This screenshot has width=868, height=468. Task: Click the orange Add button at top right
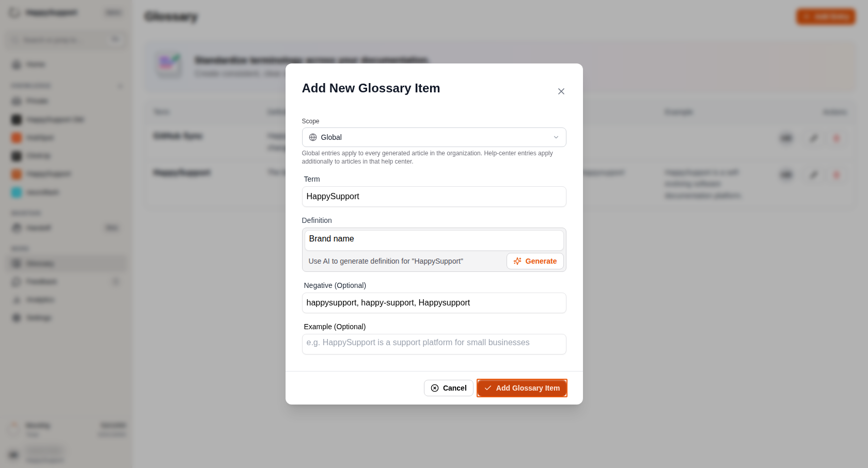click(x=826, y=17)
